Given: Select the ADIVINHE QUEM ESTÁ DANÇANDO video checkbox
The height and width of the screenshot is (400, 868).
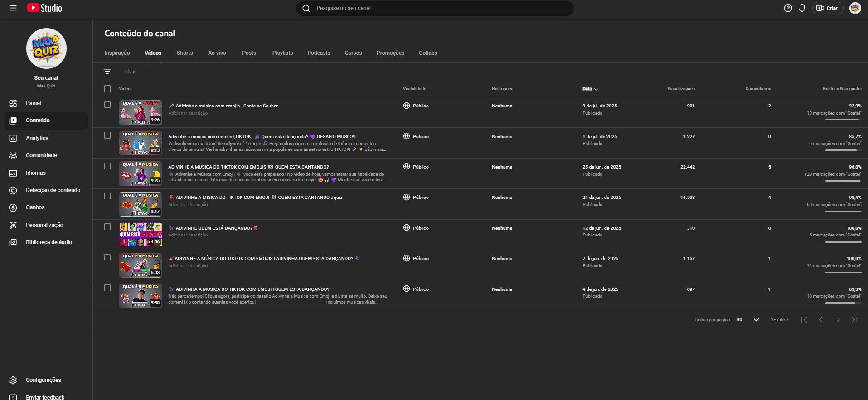Looking at the screenshot, I should (107, 227).
